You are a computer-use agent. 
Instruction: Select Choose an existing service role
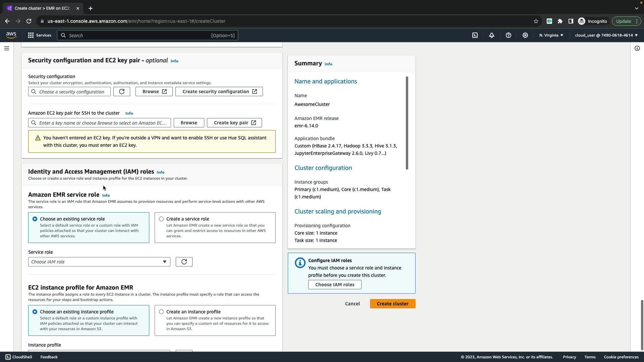click(x=35, y=219)
